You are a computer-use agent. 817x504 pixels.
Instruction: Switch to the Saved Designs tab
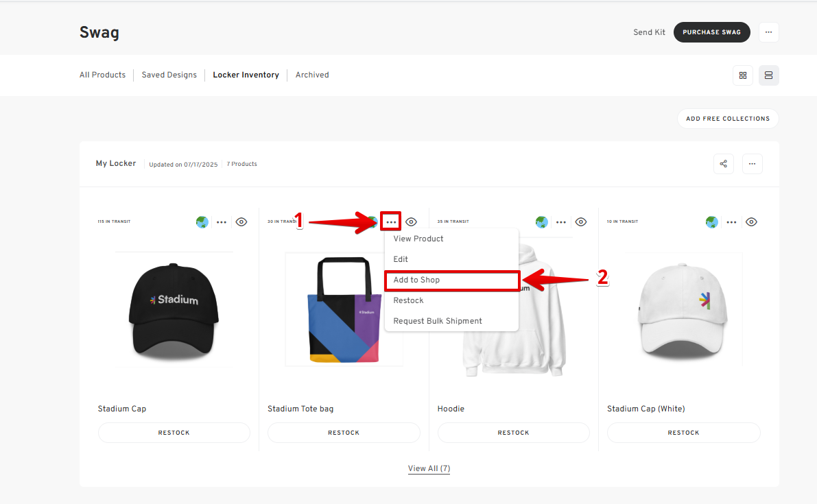(x=169, y=75)
